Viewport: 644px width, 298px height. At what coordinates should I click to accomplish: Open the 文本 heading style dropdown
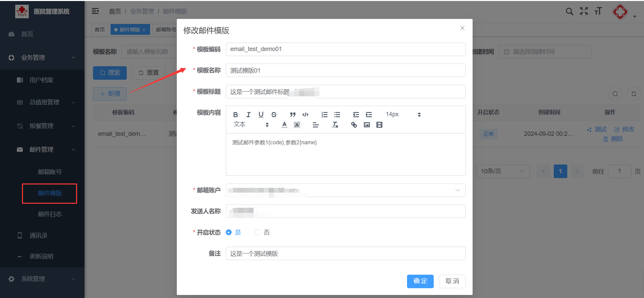(251, 125)
